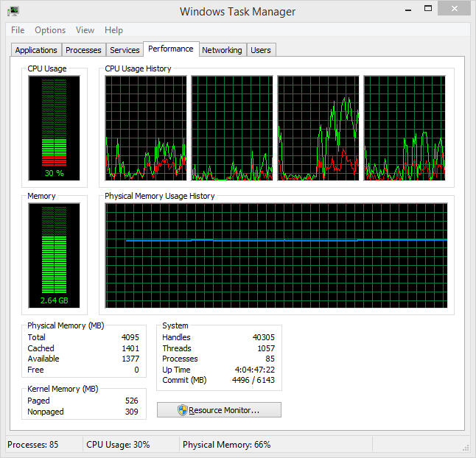Viewport: 476px width, 458px height.
Task: Click the CPU Usage 30 % meter
Action: (x=54, y=128)
